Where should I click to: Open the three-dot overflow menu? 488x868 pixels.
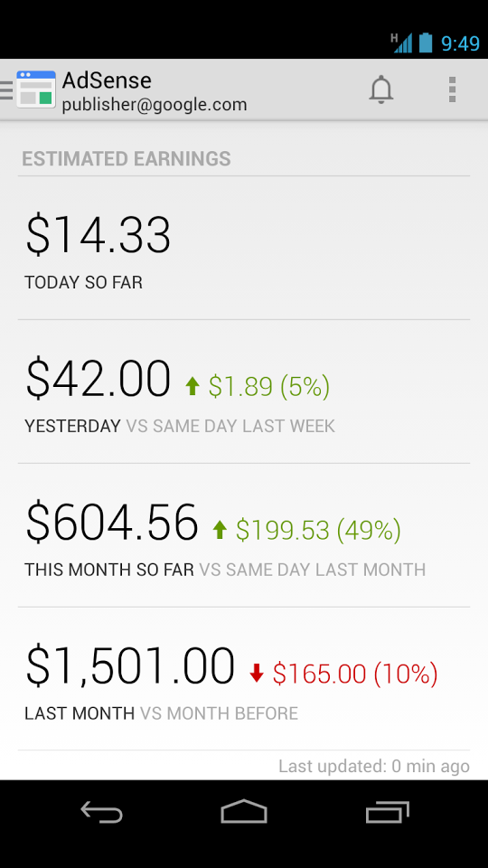pos(452,90)
